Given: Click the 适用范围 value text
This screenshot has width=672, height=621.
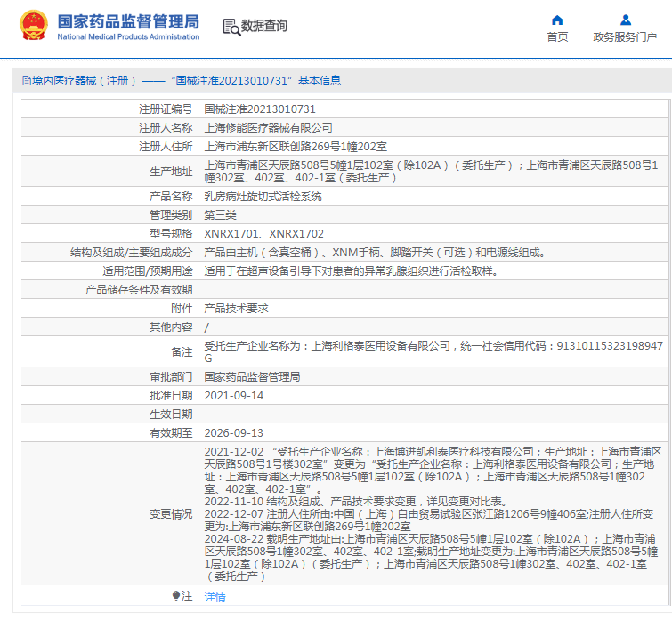Looking at the screenshot, I should [351, 271].
